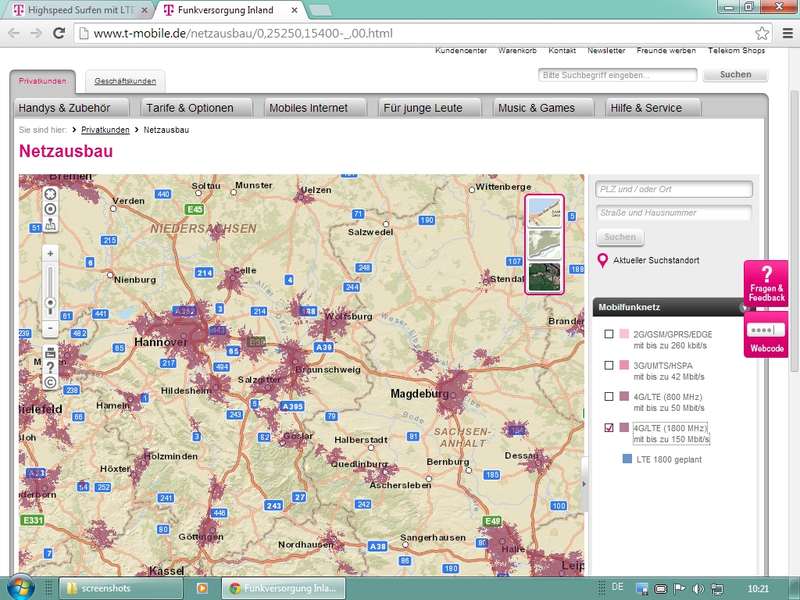Image resolution: width=800 pixels, height=600 pixels.
Task: Click the map zoom slider handle
Action: (x=51, y=302)
